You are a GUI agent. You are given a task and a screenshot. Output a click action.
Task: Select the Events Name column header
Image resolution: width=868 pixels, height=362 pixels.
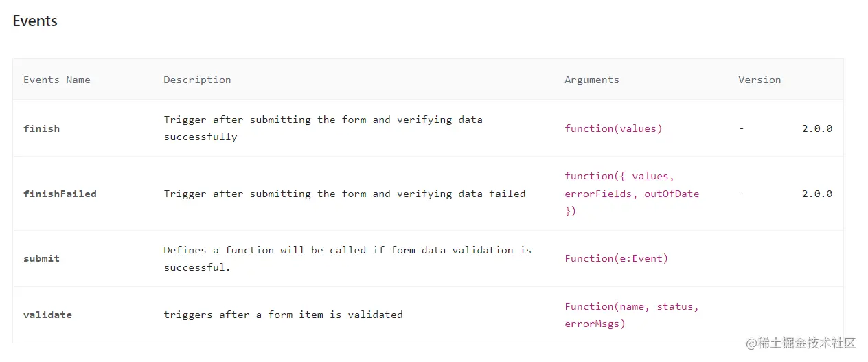tap(57, 80)
